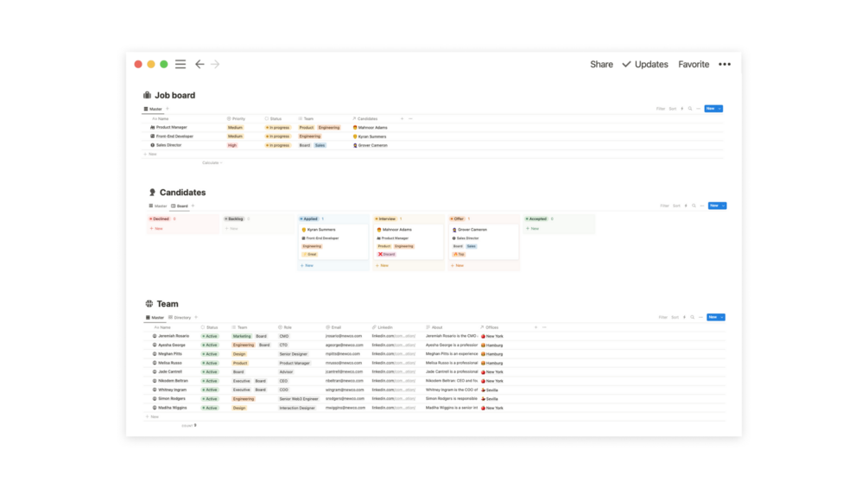868x488 pixels.
Task: Add a new view to Team
Action: click(196, 318)
